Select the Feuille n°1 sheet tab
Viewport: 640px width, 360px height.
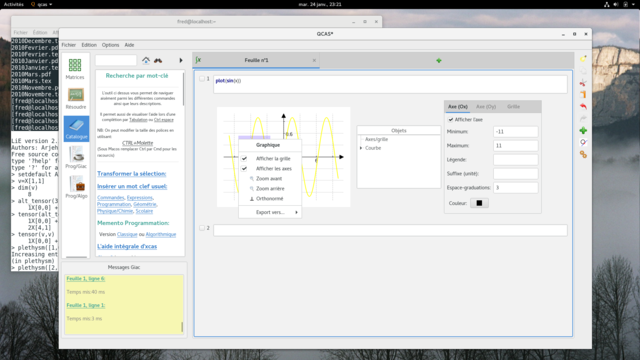tap(256, 60)
